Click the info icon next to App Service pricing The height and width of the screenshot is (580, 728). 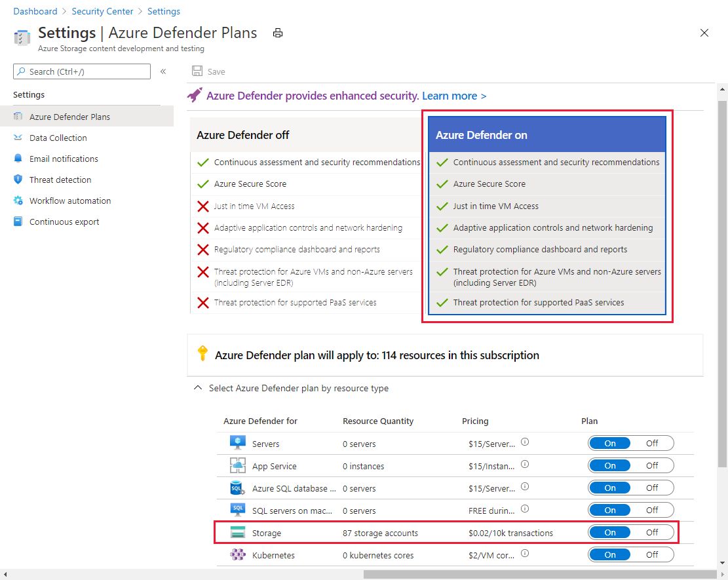coord(524,465)
